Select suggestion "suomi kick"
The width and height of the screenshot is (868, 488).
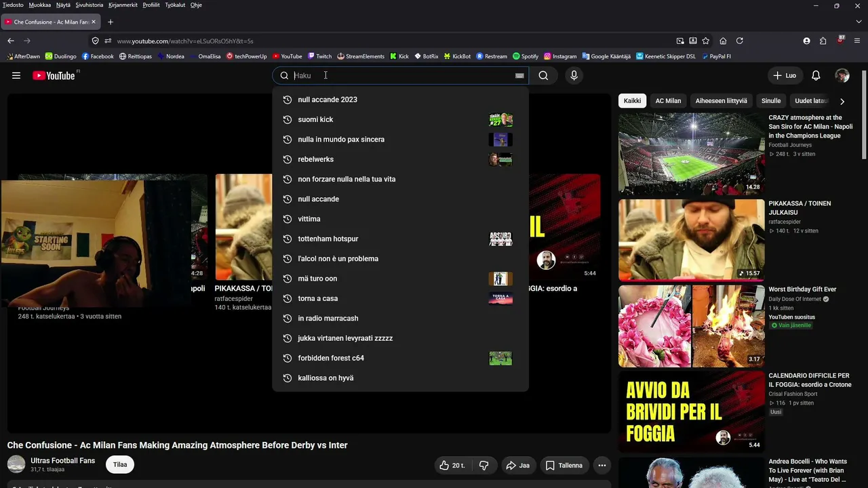click(400, 119)
